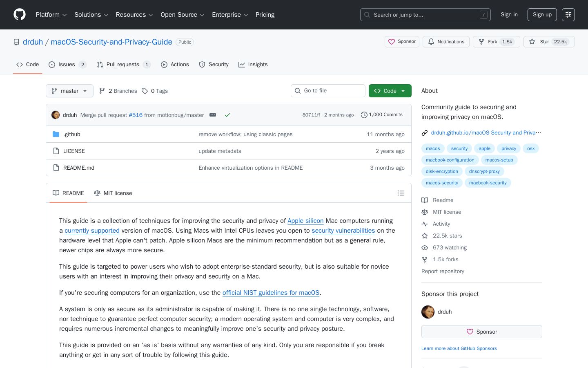Open the GitHub homepage logo
The image size is (588, 368).
click(x=20, y=15)
